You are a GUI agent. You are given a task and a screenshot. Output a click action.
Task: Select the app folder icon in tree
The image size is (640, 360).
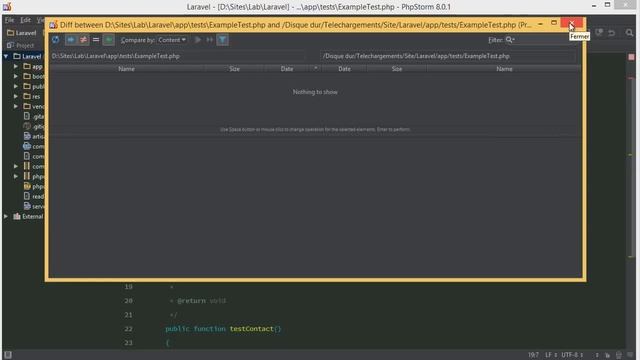pos(27,66)
